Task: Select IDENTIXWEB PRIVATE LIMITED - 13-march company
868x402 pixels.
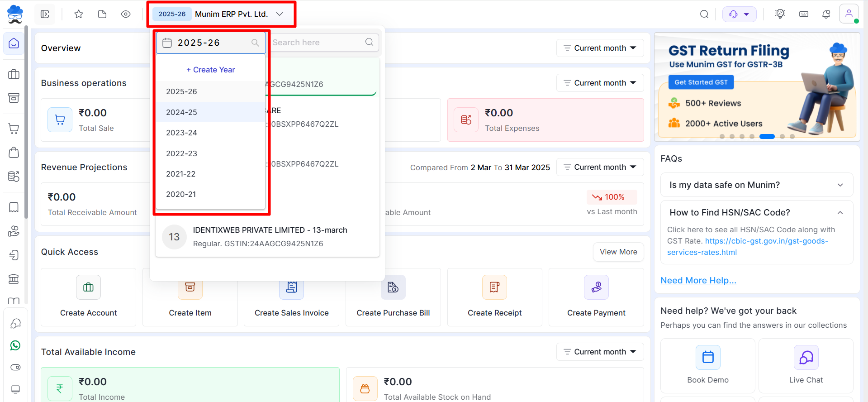Action: tap(267, 237)
